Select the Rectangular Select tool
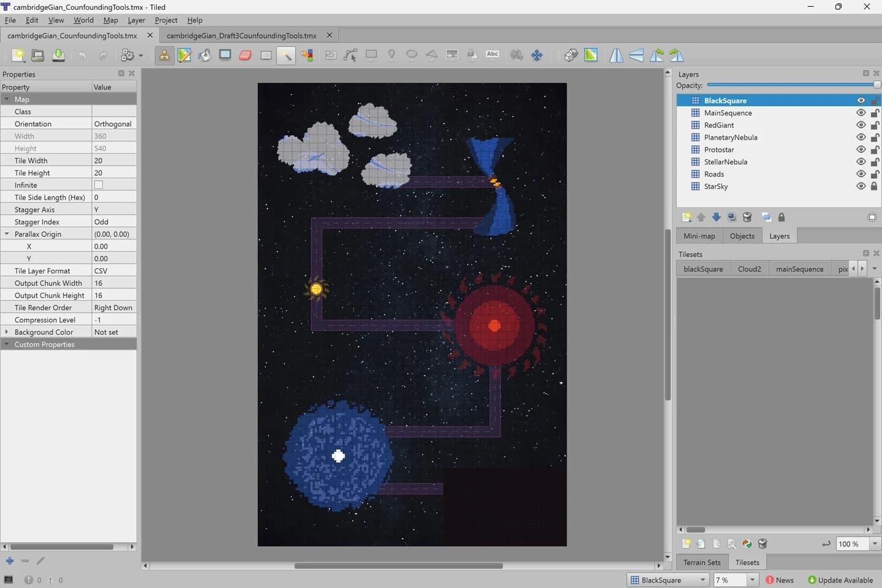The image size is (882, 588). point(266,55)
